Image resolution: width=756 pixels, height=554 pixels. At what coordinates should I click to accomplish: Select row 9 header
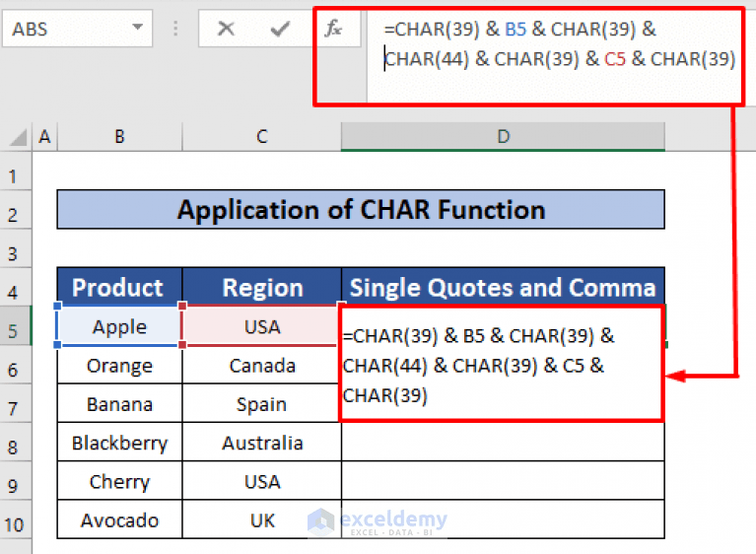(16, 481)
